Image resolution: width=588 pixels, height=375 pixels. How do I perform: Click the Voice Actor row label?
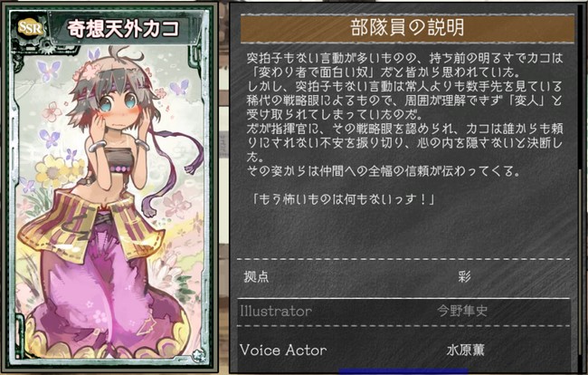(283, 350)
